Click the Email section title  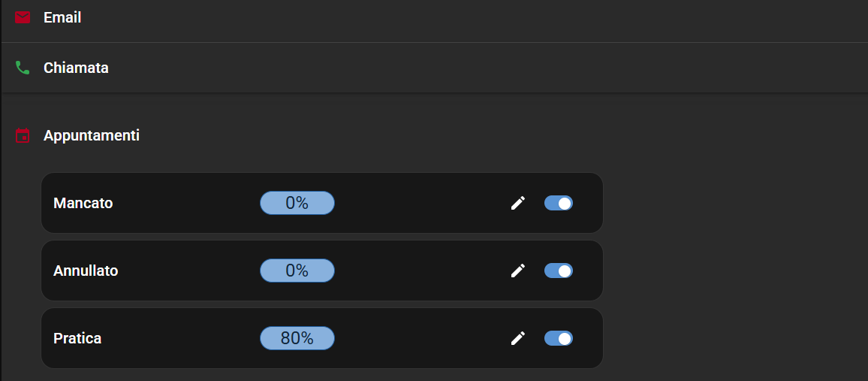[62, 17]
